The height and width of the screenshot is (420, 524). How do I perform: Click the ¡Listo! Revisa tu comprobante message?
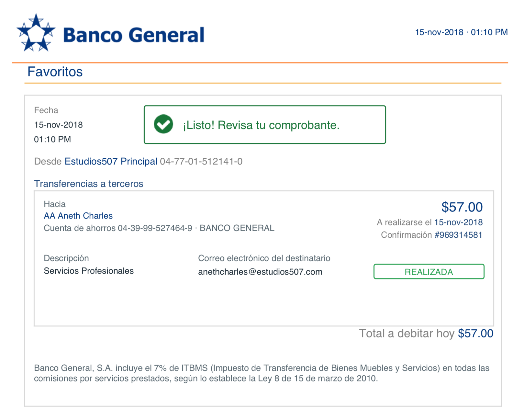[261, 125]
